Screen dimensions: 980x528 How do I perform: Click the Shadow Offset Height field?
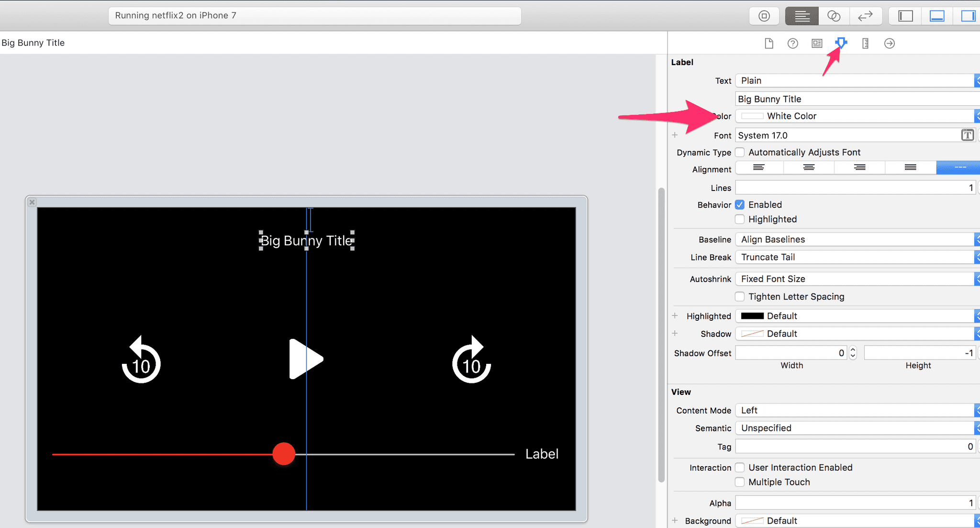click(920, 353)
